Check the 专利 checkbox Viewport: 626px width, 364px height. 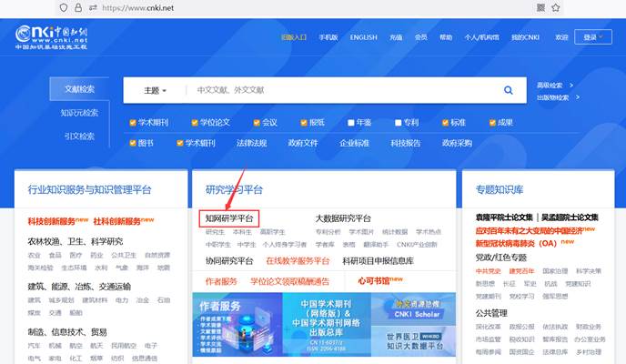(398, 123)
